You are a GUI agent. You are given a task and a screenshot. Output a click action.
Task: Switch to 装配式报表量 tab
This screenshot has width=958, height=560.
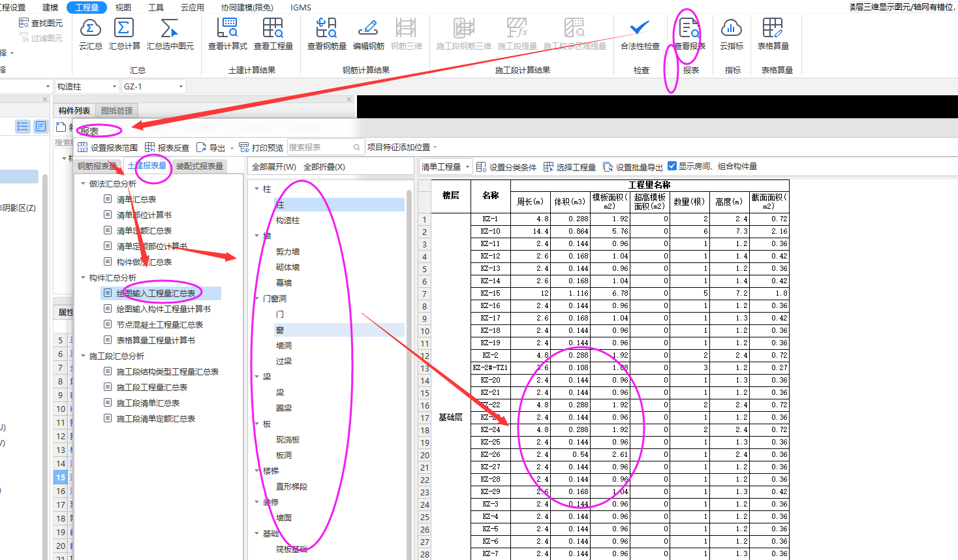coord(200,166)
